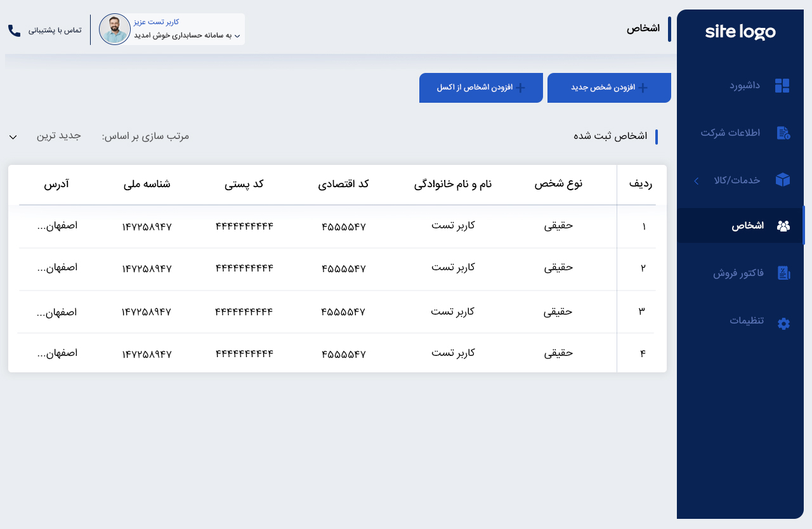Click the services/goods box icon
This screenshot has width=812, height=529.
[783, 180]
